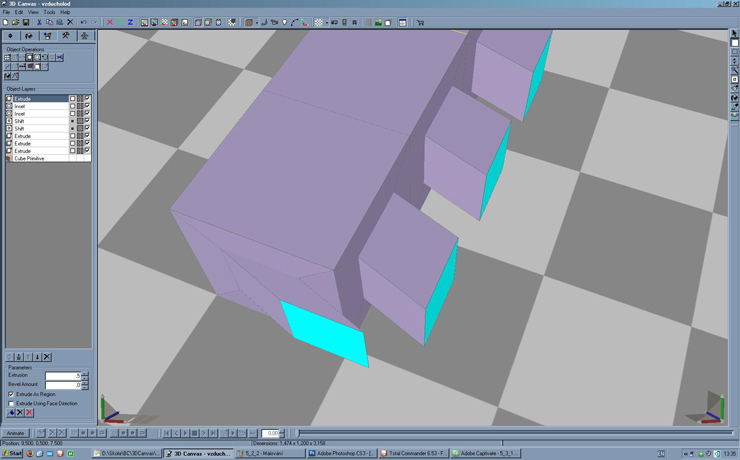Viewport: 740px width, 460px height.
Task: Copy selection from the toolbar
Action: click(x=49, y=22)
